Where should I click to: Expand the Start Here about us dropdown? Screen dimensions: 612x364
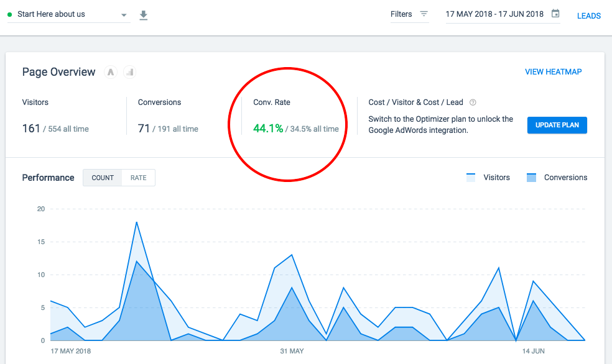coord(124,15)
